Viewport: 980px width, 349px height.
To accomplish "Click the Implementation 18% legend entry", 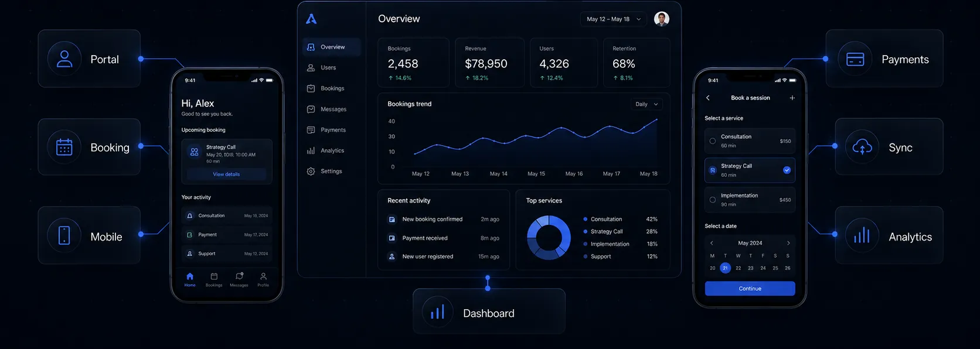I will coord(621,244).
